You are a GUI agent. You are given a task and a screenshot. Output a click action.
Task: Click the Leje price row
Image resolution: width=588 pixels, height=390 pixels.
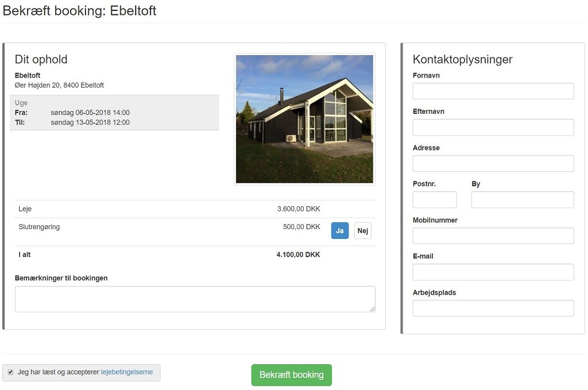(x=195, y=209)
